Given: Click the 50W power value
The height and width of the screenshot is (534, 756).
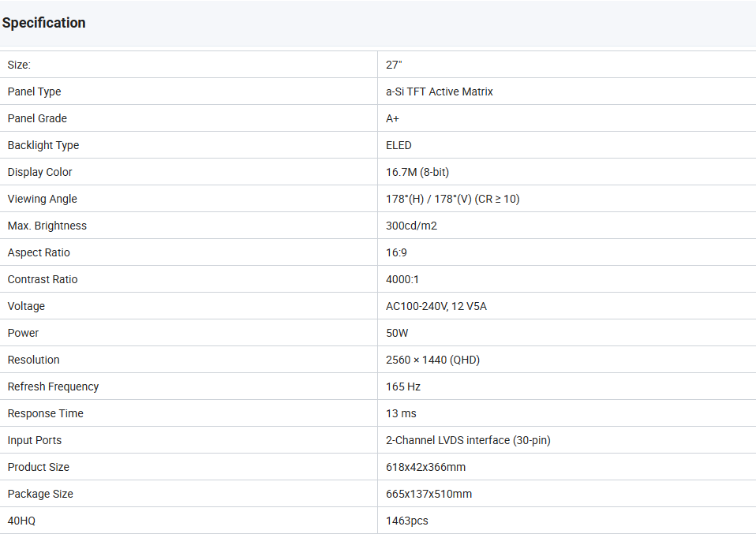Looking at the screenshot, I should [x=397, y=333].
